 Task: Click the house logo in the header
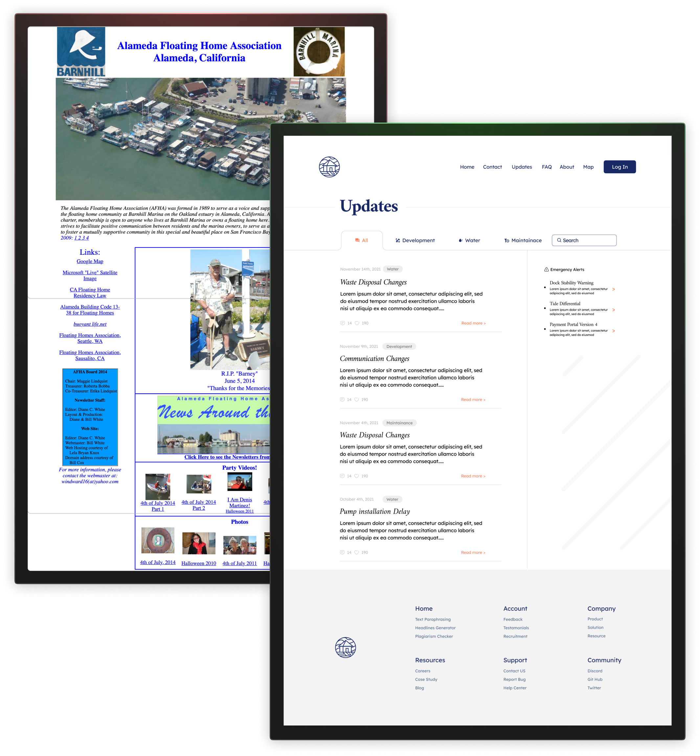[329, 167]
